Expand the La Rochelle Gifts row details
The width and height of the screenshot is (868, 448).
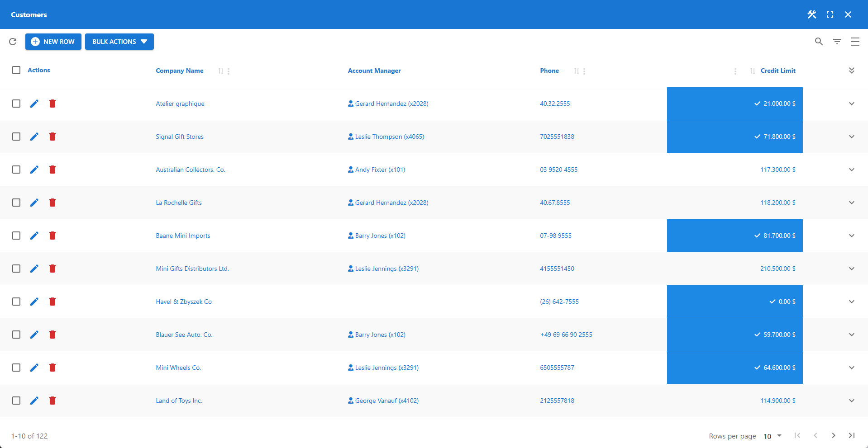pyautogui.click(x=851, y=203)
